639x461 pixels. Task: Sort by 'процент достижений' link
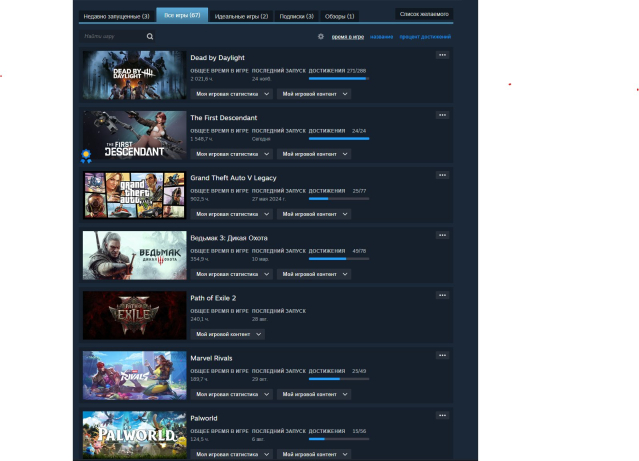425,36
